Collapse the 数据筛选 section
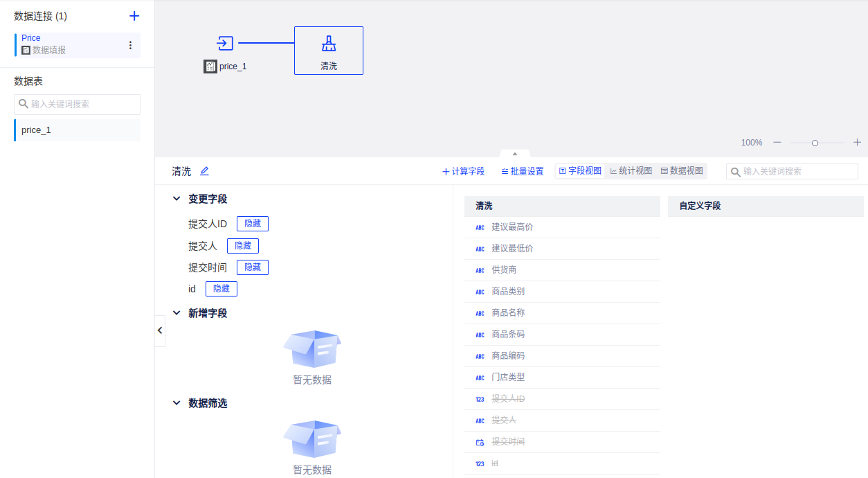This screenshot has width=868, height=478. (177, 403)
